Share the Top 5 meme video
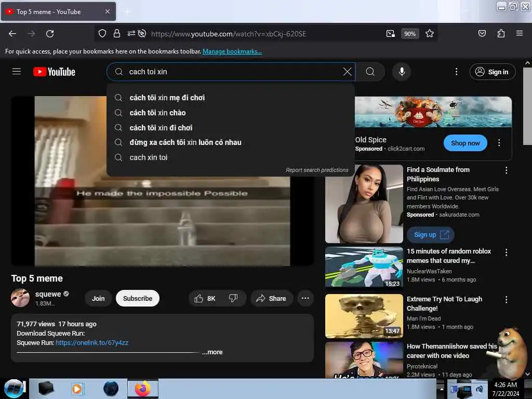The image size is (532, 399). tap(271, 298)
